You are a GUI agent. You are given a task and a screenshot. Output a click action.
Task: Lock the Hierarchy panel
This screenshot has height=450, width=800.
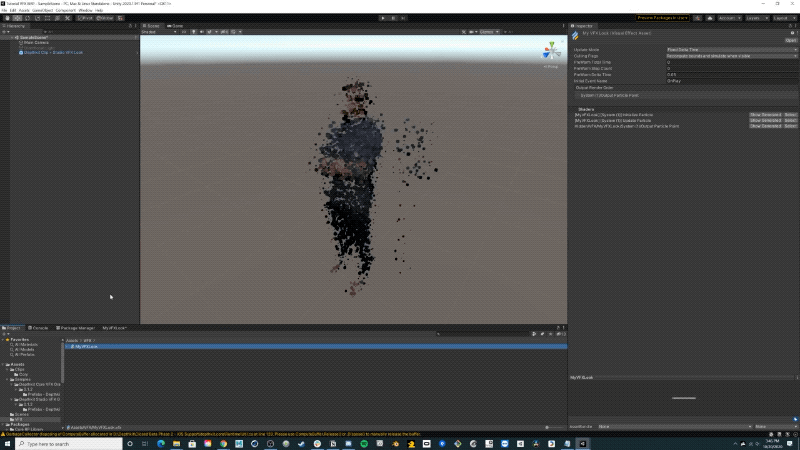point(130,26)
